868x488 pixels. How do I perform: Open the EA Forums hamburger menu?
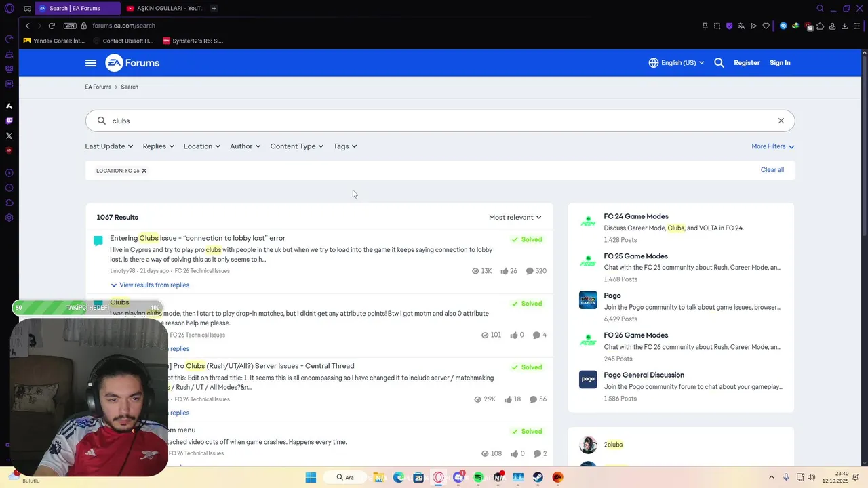click(91, 63)
